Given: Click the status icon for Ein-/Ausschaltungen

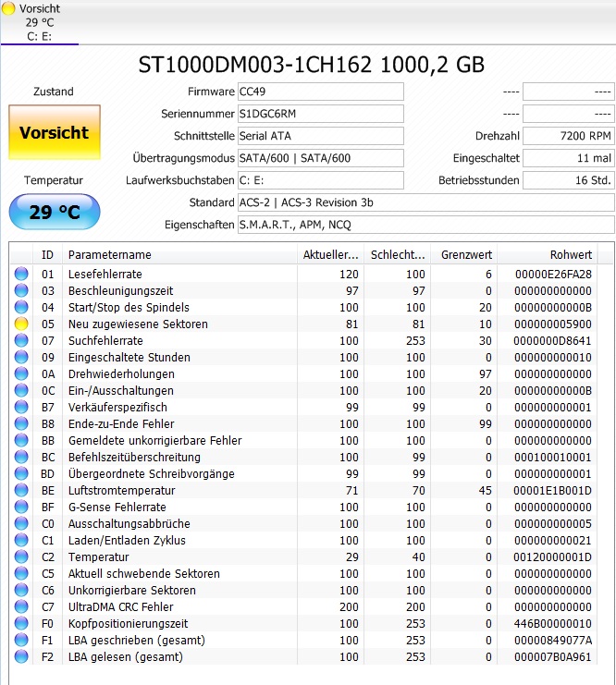Looking at the screenshot, I should coord(21,390).
